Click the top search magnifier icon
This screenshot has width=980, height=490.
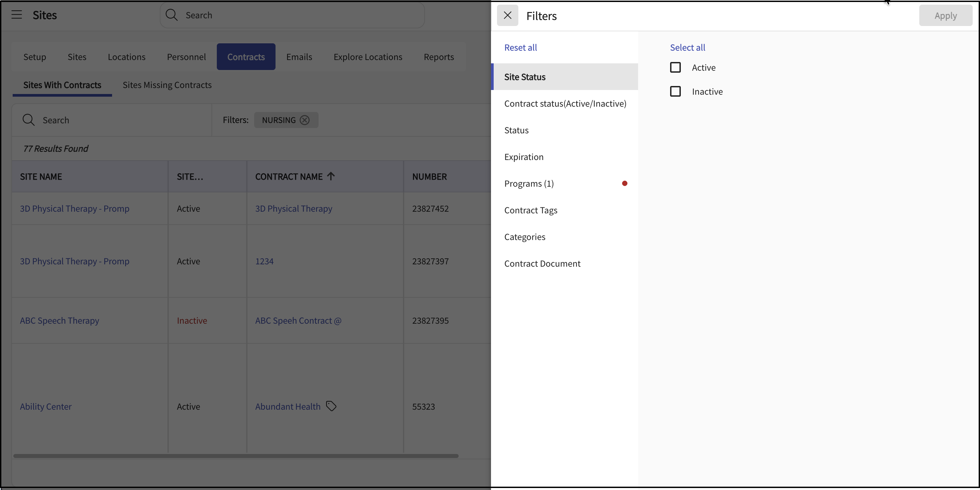coord(171,15)
